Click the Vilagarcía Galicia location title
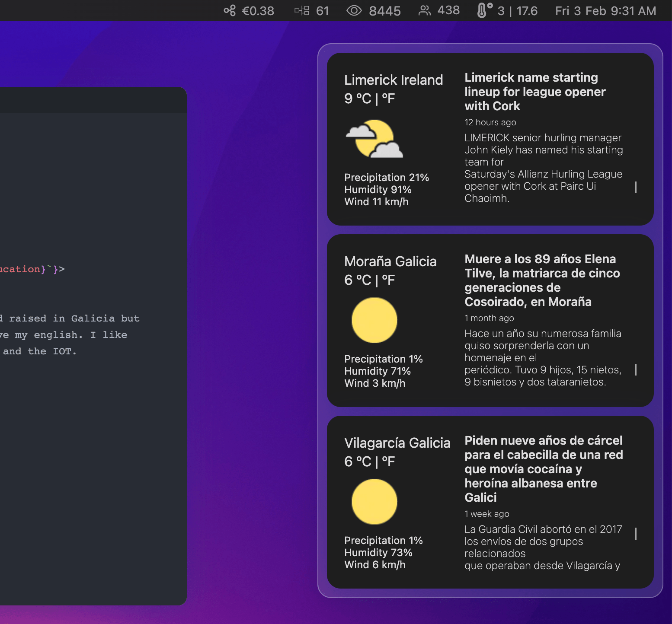 pyautogui.click(x=397, y=443)
